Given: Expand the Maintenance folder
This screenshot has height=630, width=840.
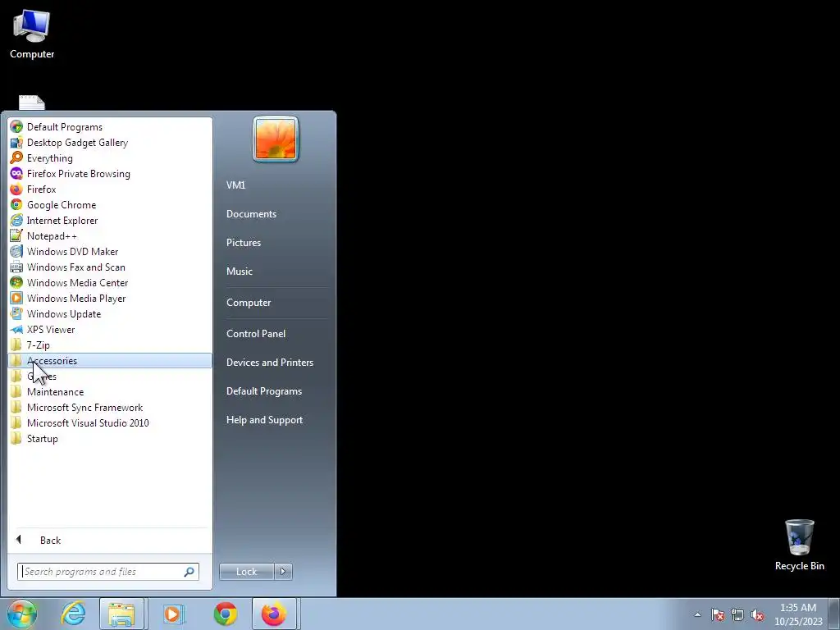Looking at the screenshot, I should (x=110, y=391).
